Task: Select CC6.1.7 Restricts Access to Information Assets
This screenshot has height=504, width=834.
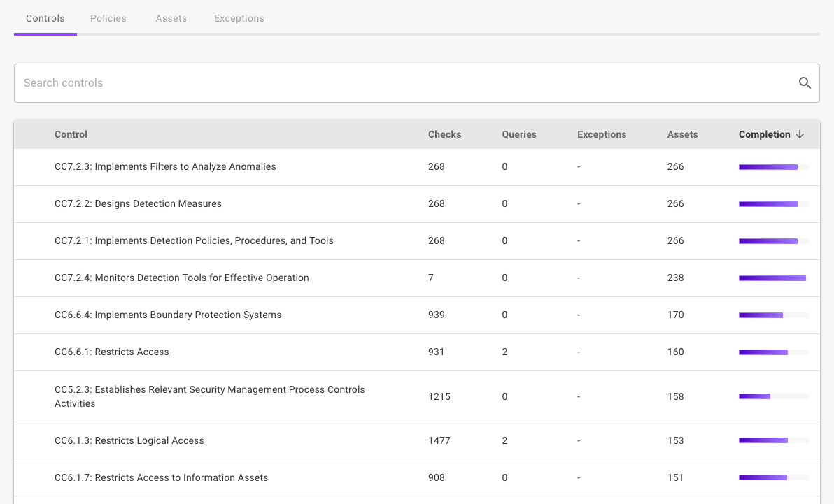Action: pos(162,477)
